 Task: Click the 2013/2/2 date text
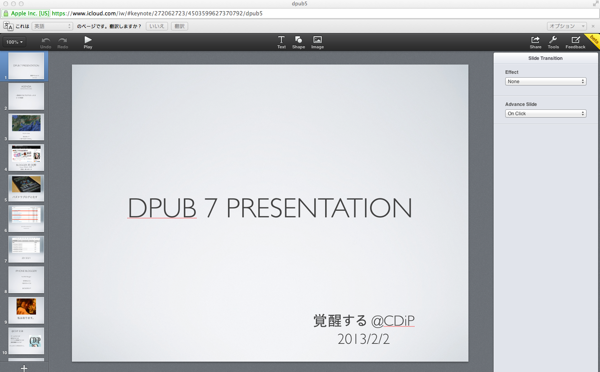[364, 339]
